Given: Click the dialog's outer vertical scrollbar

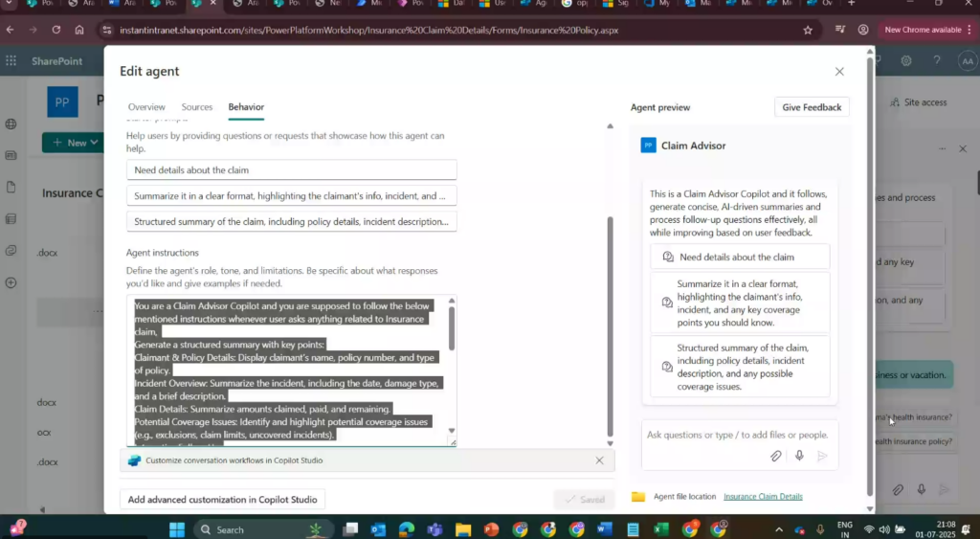Looking at the screenshot, I should coord(869,276).
